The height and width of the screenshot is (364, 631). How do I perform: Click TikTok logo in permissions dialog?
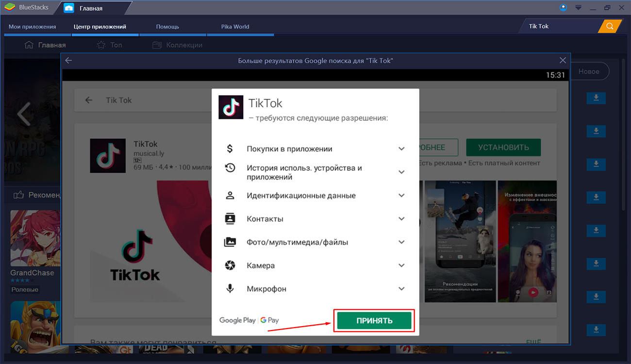tap(231, 107)
